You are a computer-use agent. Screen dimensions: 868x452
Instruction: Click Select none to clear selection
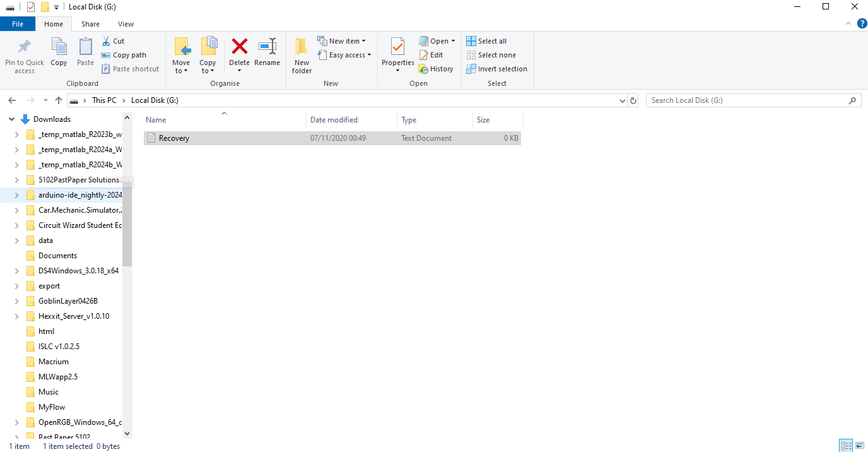pyautogui.click(x=491, y=54)
